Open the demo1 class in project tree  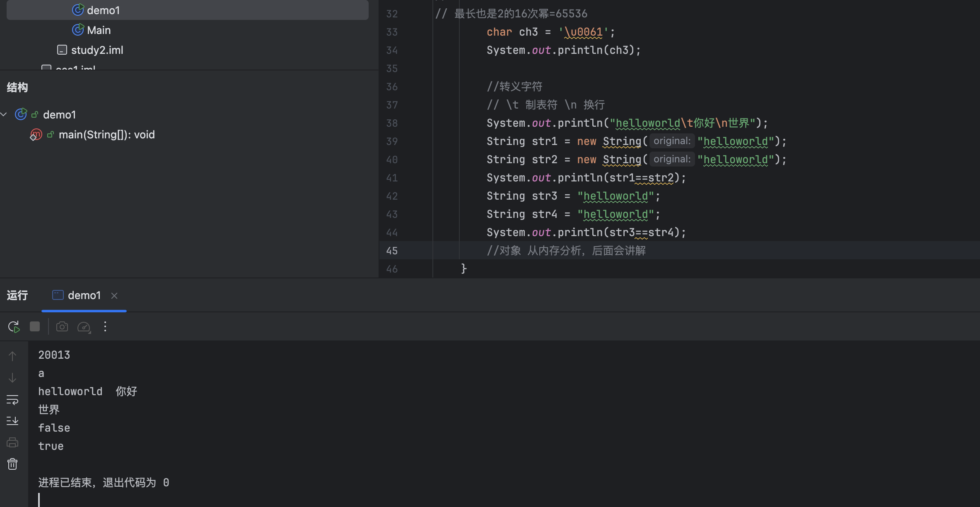(x=103, y=10)
